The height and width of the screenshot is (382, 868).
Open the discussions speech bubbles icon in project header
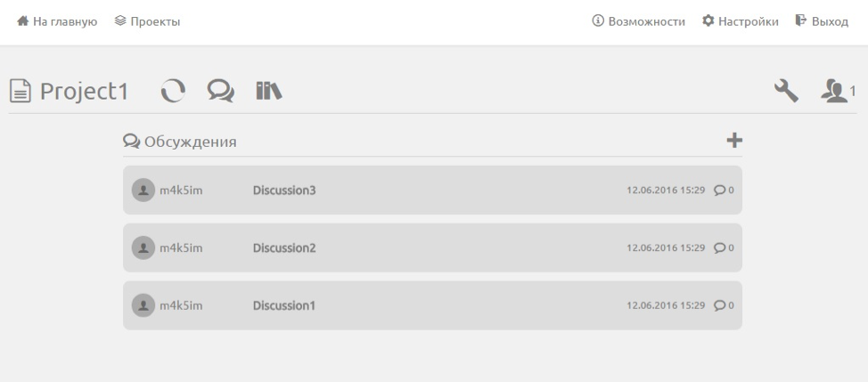(x=221, y=91)
